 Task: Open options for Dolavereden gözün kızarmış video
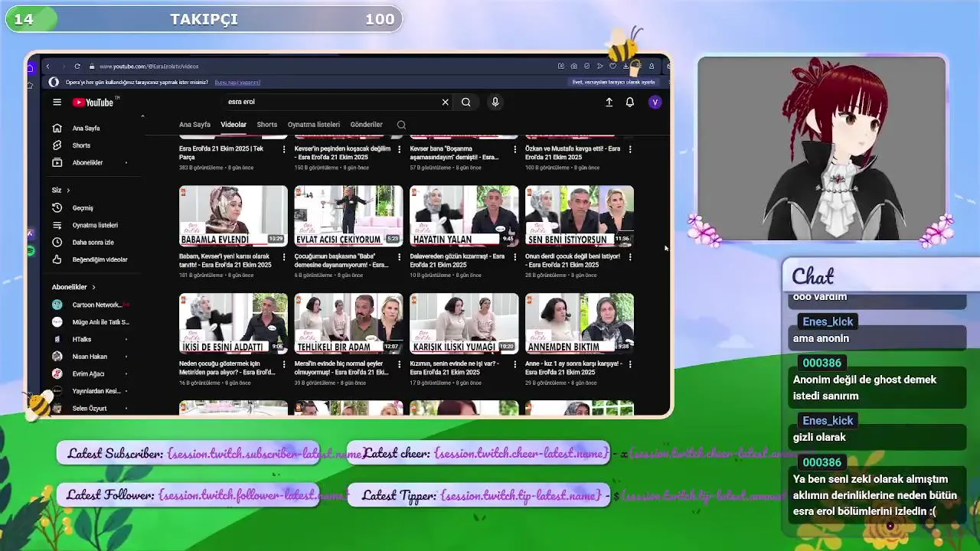point(514,257)
